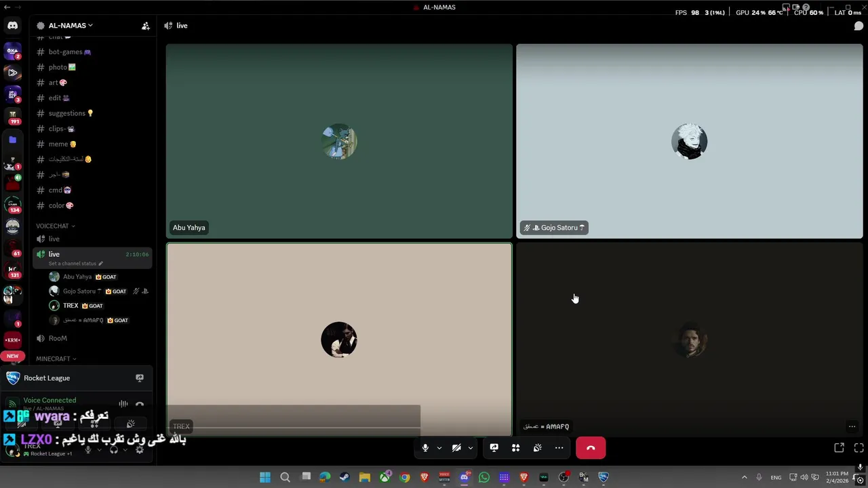868x488 pixels.
Task: Toggle deafen headphones in user panel
Action: (x=114, y=449)
